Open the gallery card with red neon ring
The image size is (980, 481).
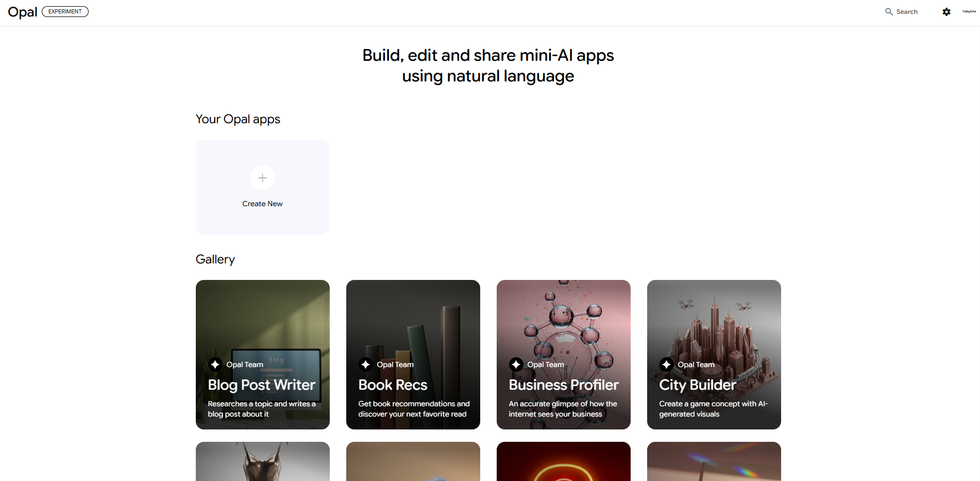tap(564, 461)
